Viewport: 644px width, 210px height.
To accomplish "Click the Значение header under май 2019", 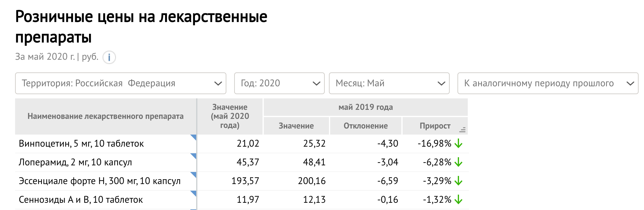I will click(296, 126).
